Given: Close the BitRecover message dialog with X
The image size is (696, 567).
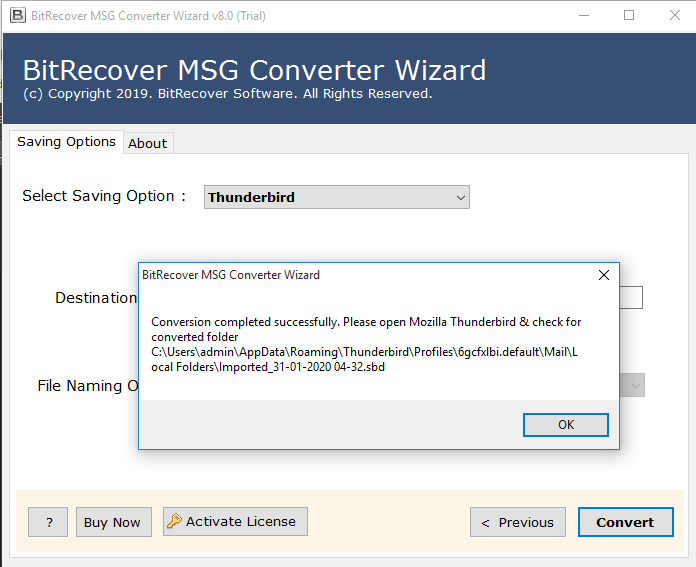Looking at the screenshot, I should (604, 275).
